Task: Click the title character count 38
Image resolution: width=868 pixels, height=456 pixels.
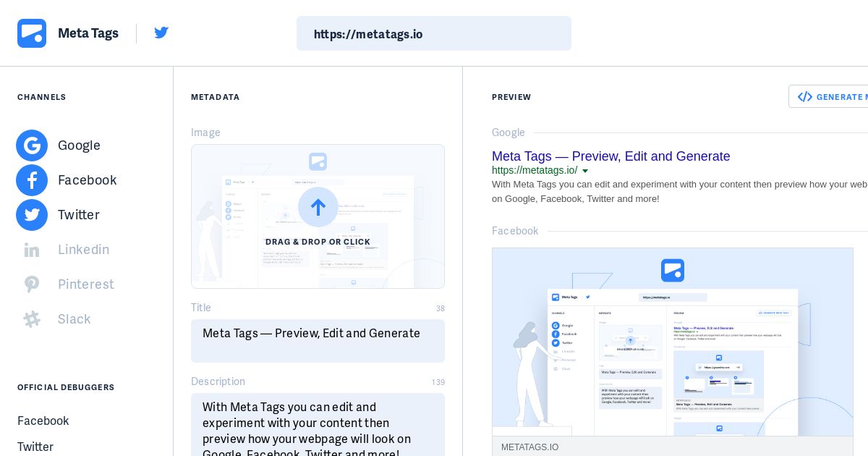Action: [441, 308]
